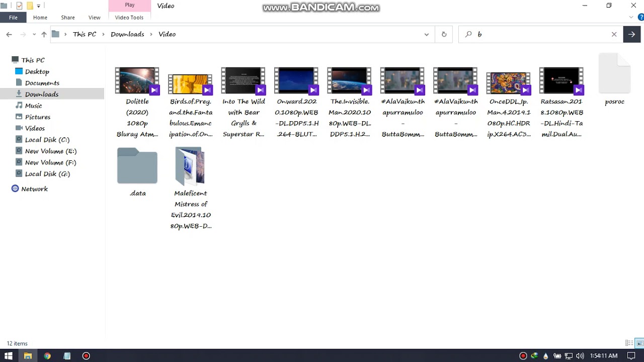Select New Volume (E:) drive
The image size is (644, 362).
pyautogui.click(x=50, y=151)
